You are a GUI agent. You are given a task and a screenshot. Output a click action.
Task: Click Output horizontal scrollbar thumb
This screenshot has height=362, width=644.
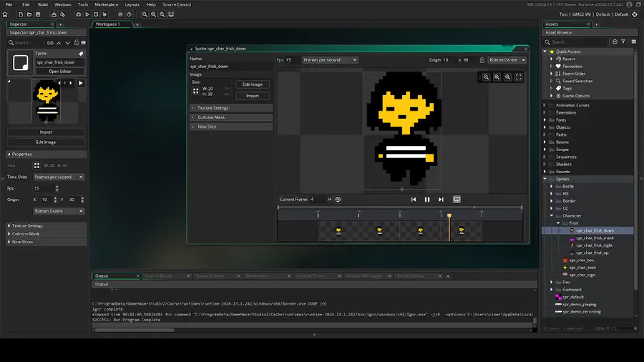[x=134, y=330]
